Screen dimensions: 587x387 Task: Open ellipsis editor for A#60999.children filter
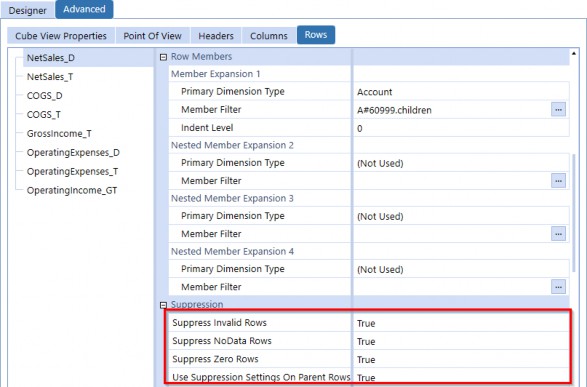click(x=558, y=110)
